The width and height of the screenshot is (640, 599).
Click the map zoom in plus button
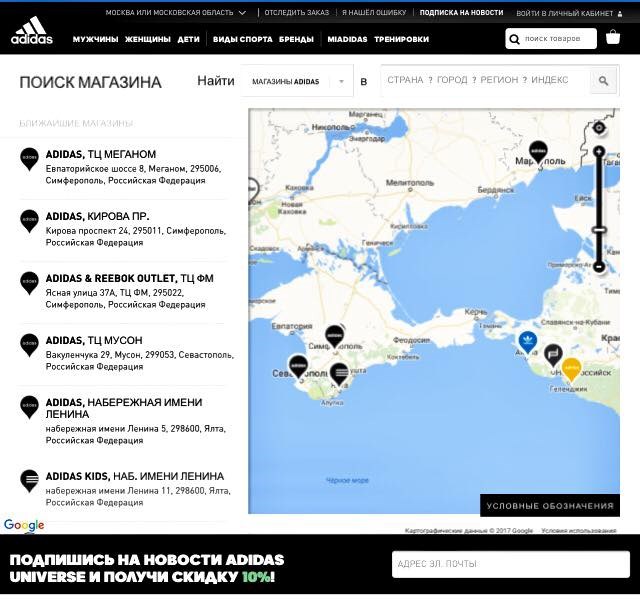coord(599,152)
